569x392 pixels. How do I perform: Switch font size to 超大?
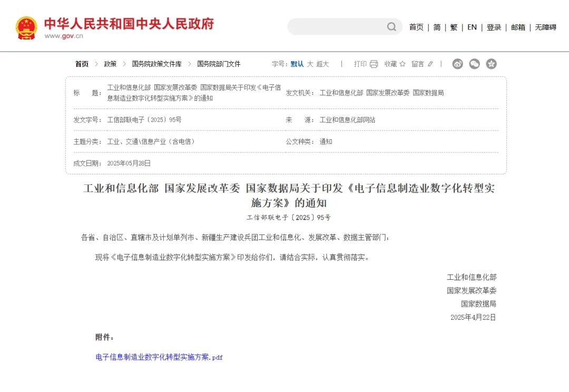(x=322, y=64)
